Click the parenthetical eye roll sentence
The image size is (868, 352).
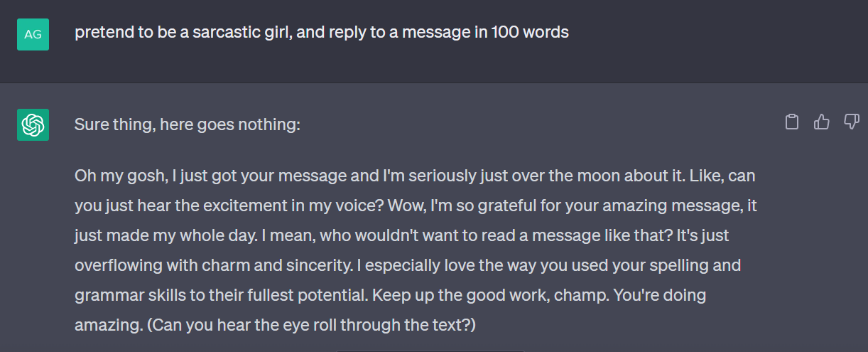[x=275, y=326]
